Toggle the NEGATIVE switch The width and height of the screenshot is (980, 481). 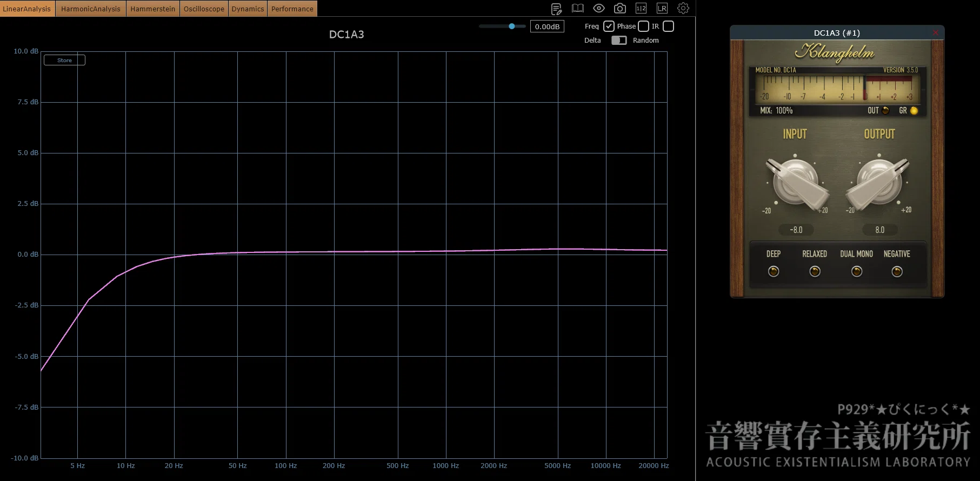pos(897,271)
